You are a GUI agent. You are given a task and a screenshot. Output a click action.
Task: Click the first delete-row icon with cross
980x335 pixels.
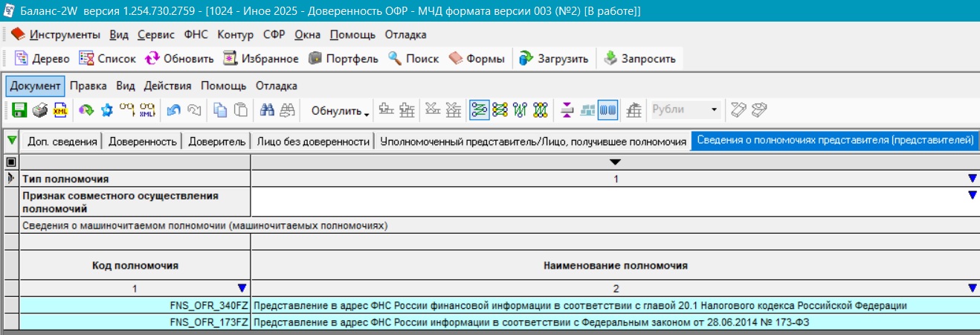[x=433, y=110]
